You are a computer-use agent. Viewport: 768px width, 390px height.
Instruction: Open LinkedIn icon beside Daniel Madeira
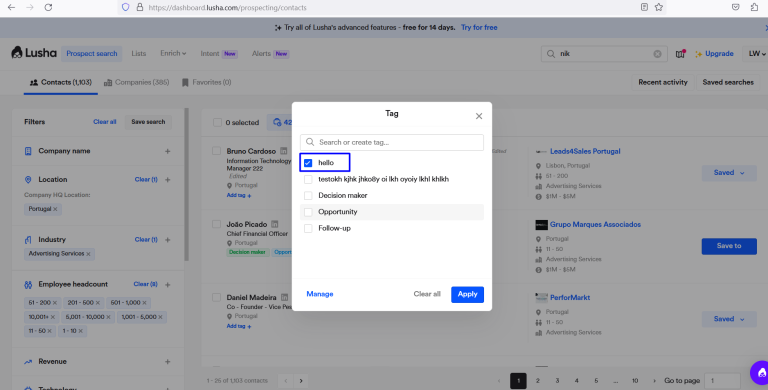point(284,297)
